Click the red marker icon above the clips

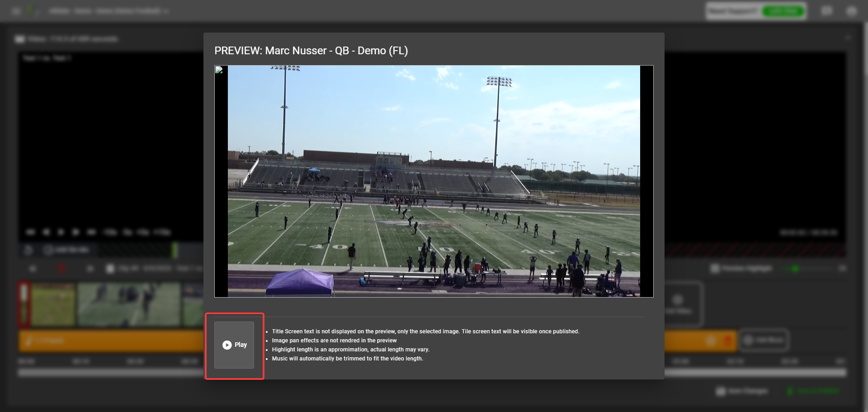point(61,269)
